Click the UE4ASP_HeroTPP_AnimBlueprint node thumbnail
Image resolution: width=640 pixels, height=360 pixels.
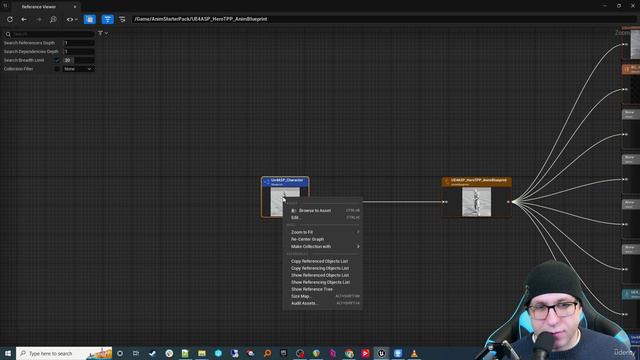[x=476, y=202]
